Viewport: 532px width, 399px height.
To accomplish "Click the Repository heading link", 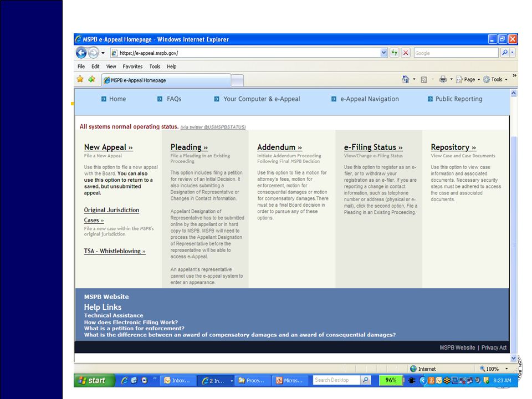I will [x=453, y=147].
